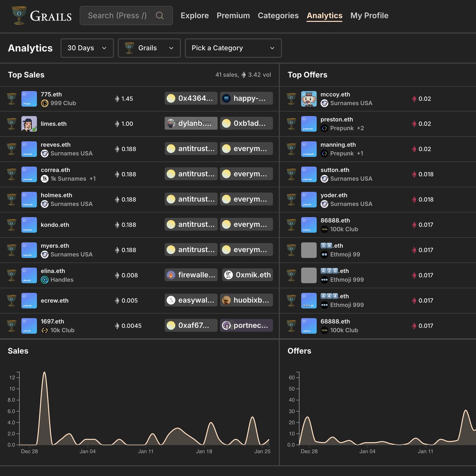Click the Prepunk icon next to preston.eth

(324, 128)
